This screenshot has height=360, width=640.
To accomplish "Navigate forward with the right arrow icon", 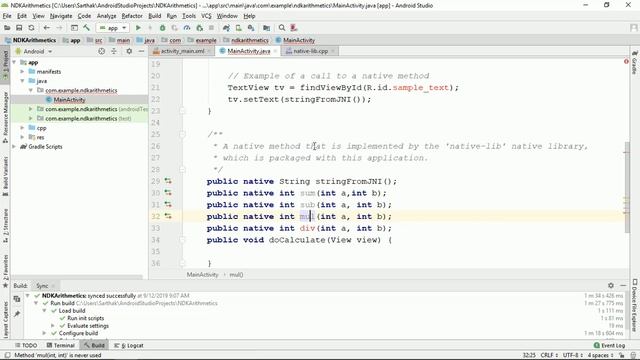I will tap(59, 28).
